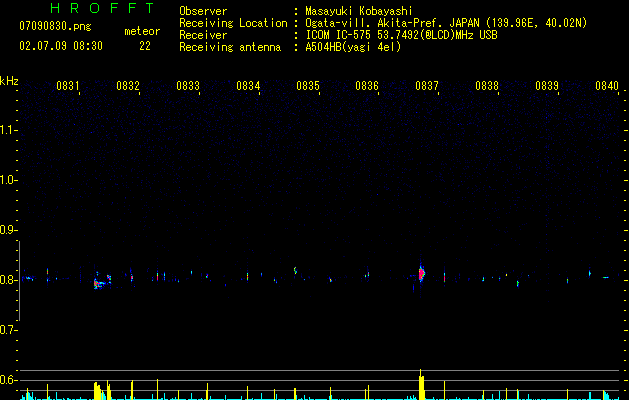The width and height of the screenshot is (629, 400).
Task: Click the Receiving Location label
Action: point(233,23)
